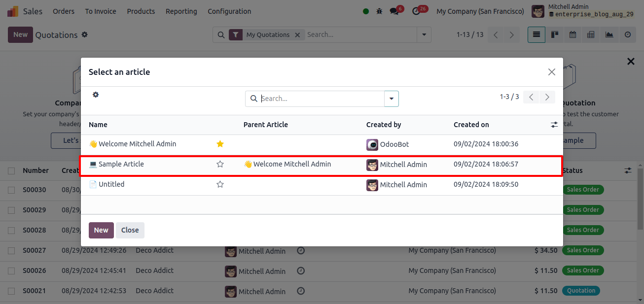This screenshot has width=644, height=304.
Task: Open the discuss messages icon
Action: coord(394,11)
